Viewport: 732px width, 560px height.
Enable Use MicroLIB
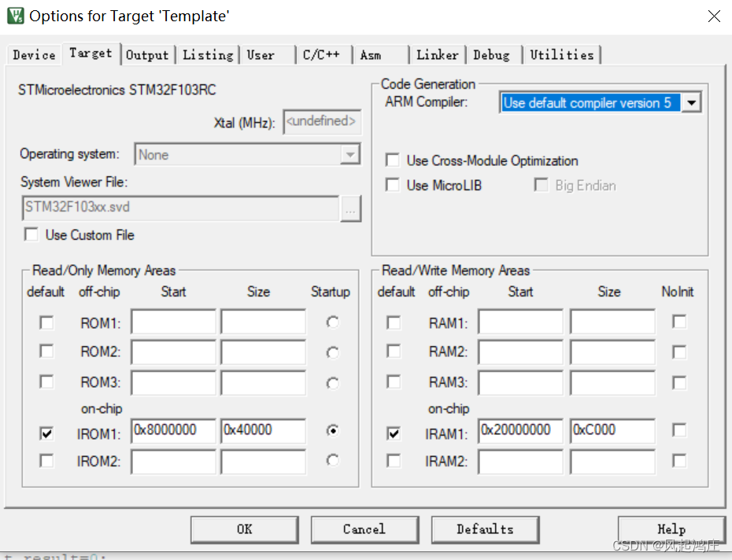[392, 185]
